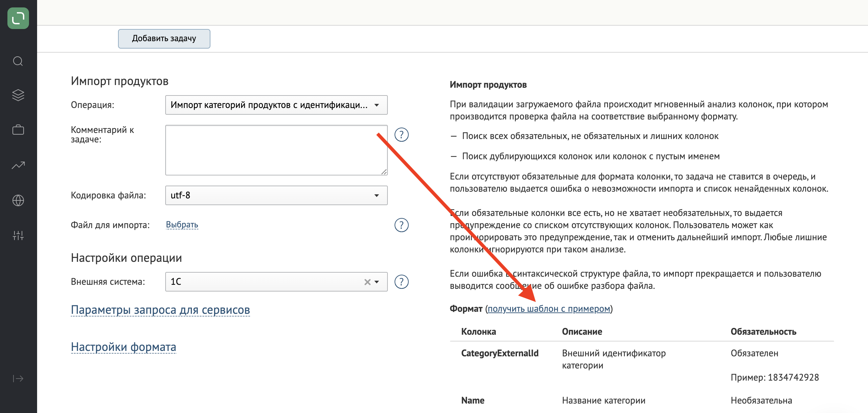Click the Внешний идентификатор категории description

(614, 359)
